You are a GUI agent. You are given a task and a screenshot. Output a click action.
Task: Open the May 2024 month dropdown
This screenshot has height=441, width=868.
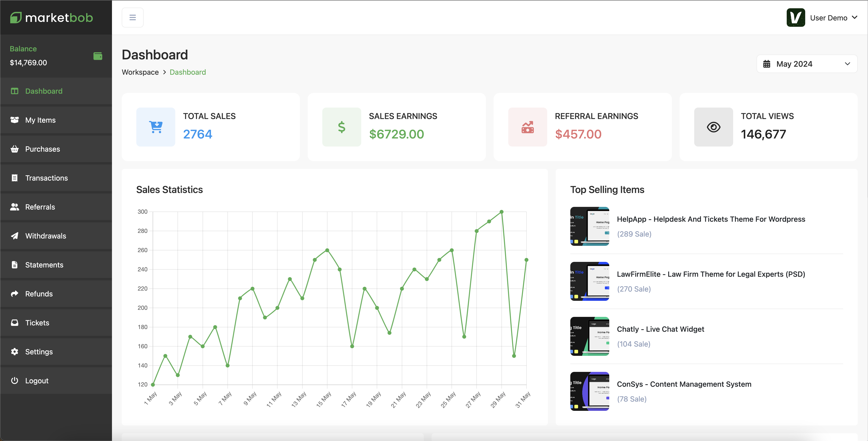point(807,64)
